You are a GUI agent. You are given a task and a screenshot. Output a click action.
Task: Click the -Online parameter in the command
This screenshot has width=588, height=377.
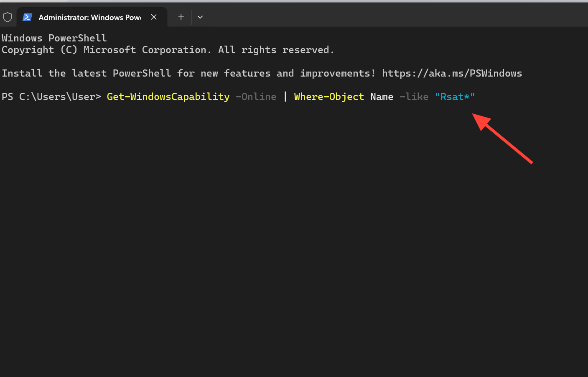(256, 97)
